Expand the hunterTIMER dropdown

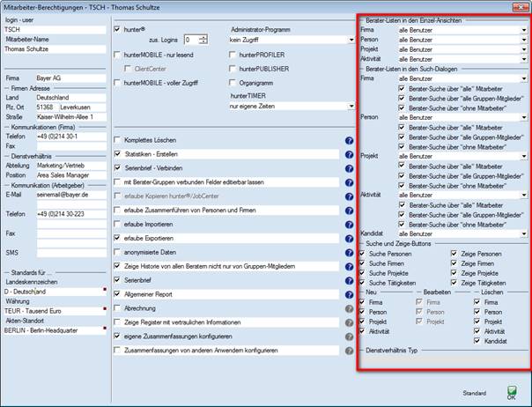(351, 105)
